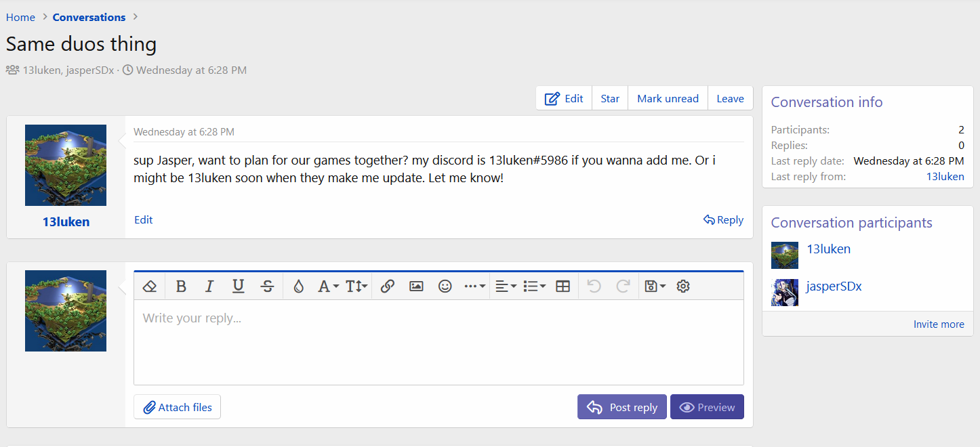Select Mark unread for this conversation
Image resolution: width=980 pixels, height=447 pixels.
coord(668,98)
